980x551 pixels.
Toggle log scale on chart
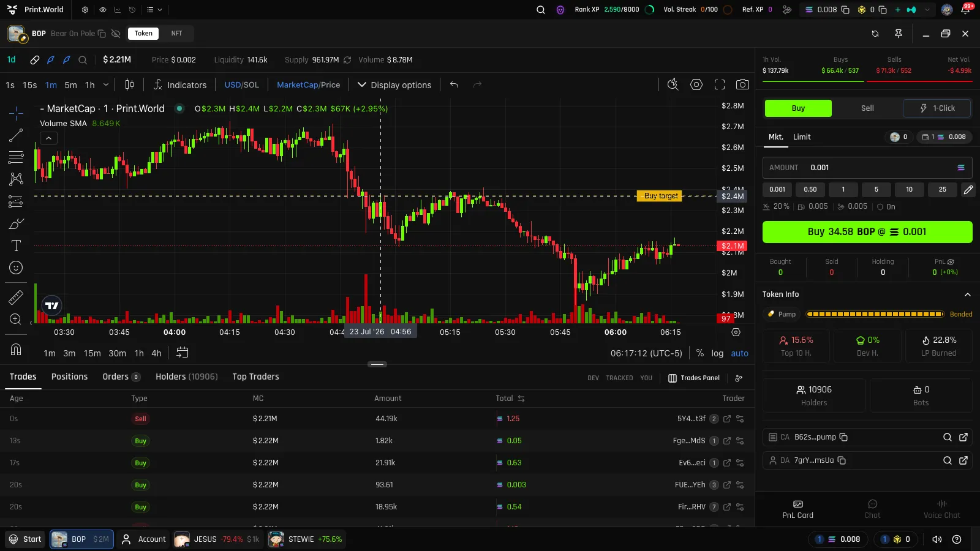click(717, 353)
